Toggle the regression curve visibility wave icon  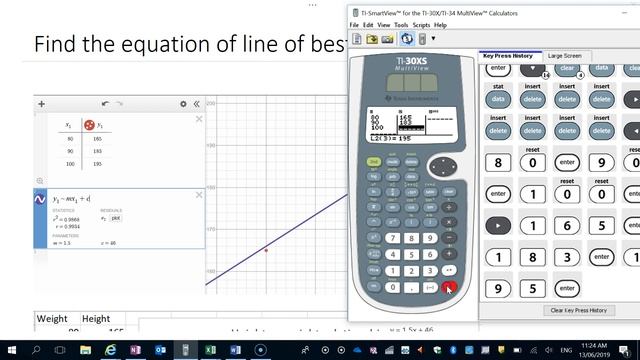(40, 199)
